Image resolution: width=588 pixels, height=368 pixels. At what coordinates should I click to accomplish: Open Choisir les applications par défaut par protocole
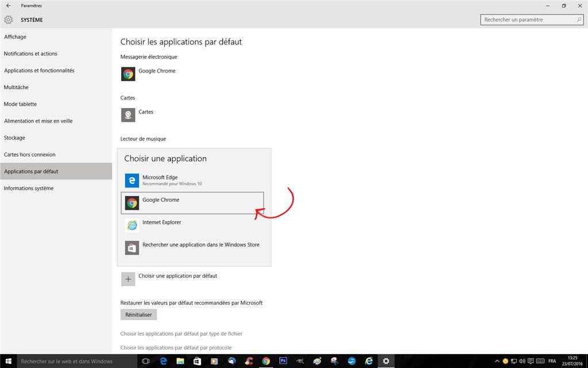pyautogui.click(x=176, y=348)
